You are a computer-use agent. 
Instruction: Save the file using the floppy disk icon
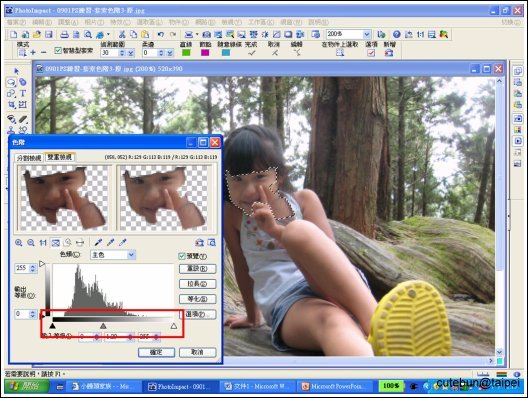[49, 34]
